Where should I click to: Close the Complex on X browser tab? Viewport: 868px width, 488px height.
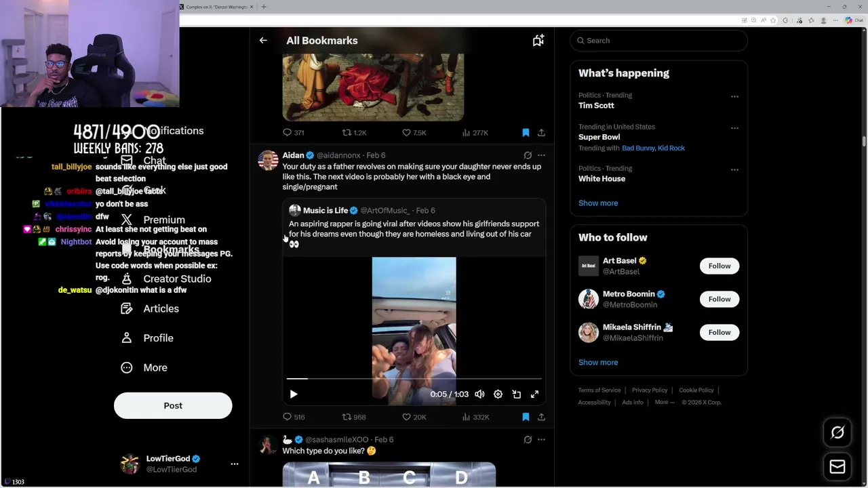(252, 7)
